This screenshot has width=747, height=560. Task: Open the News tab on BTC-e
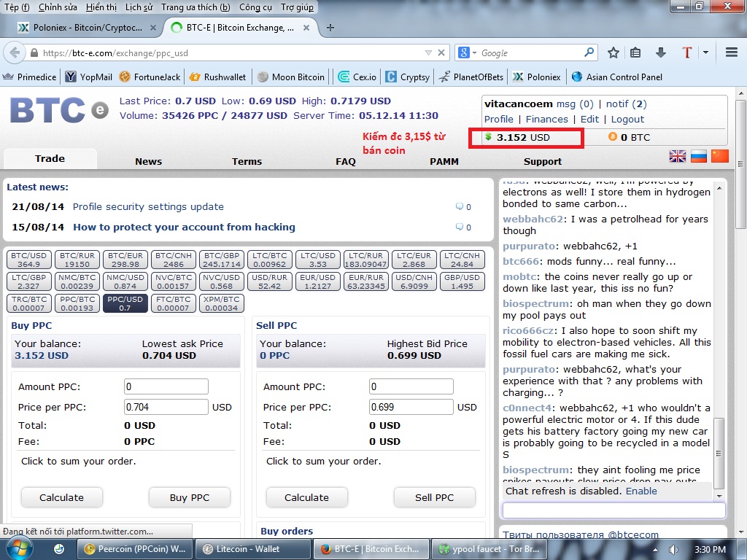pos(148,161)
